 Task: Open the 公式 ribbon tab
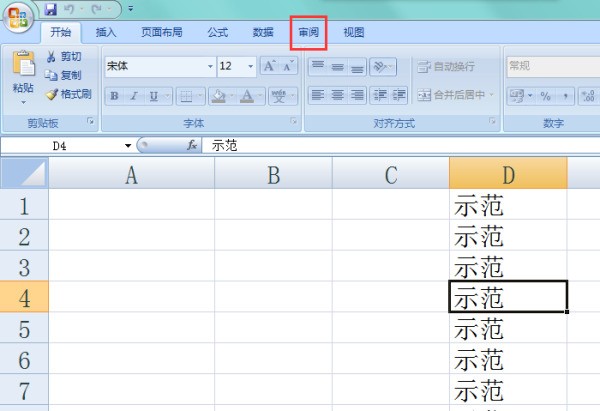pyautogui.click(x=218, y=32)
